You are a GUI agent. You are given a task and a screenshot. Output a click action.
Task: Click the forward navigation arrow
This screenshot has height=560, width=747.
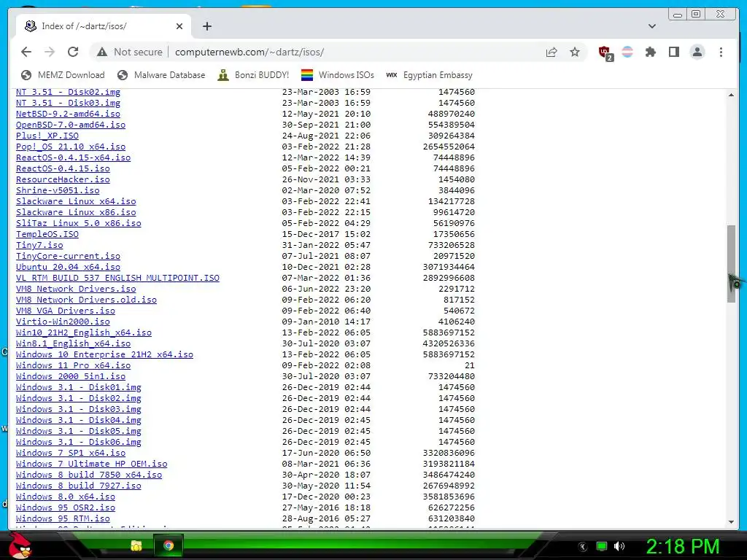tap(50, 52)
